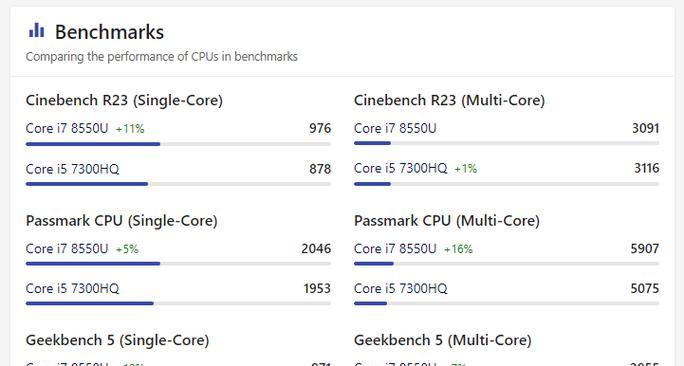Select the Geekbench 5 (Multi-Core) heading
This screenshot has width=684, height=366.
(443, 340)
